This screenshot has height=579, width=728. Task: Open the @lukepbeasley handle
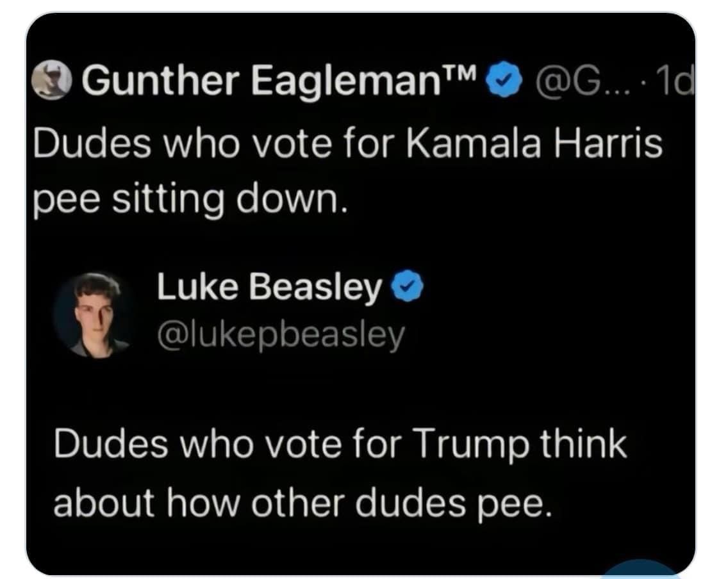pos(281,334)
